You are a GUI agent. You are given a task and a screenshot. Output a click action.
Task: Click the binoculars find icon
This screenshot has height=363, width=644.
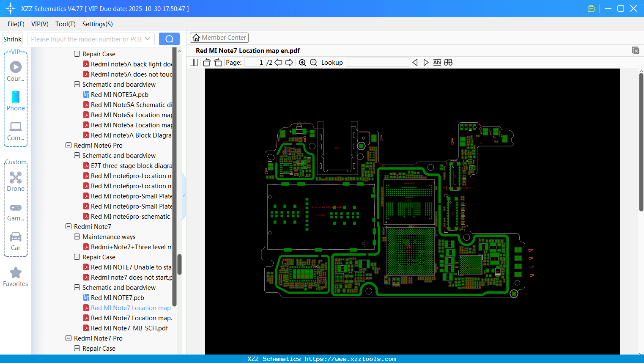tap(448, 63)
